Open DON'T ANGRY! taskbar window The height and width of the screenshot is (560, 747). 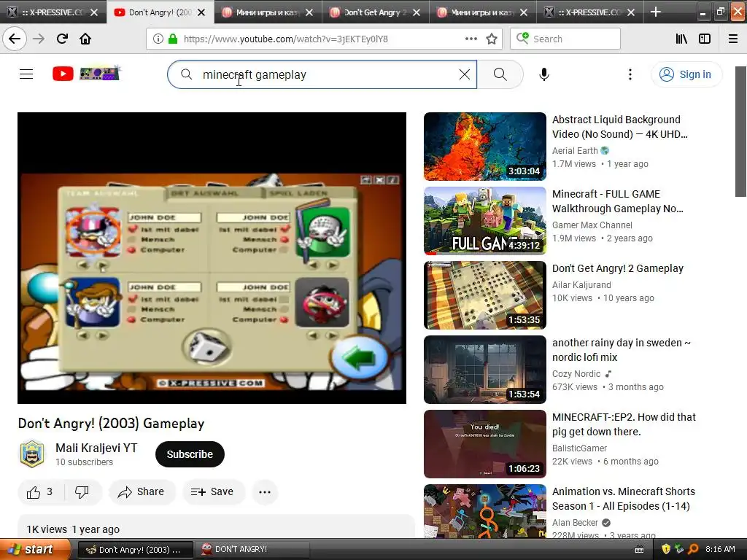[x=253, y=550]
